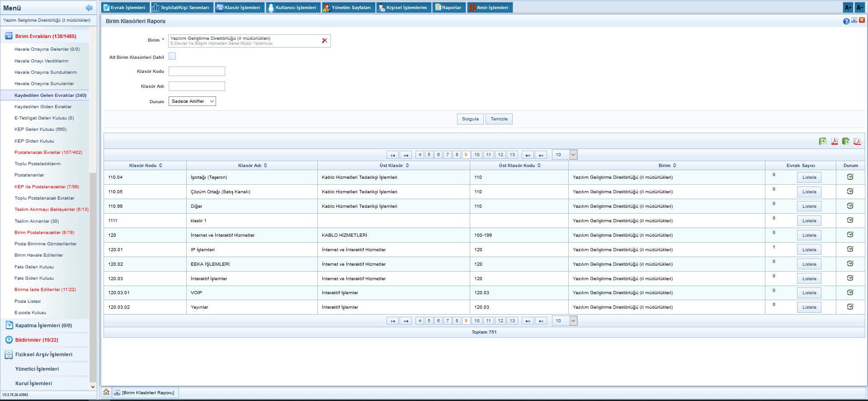
Task: Open top rows-per-page dropdown showing 10
Action: (x=565, y=155)
